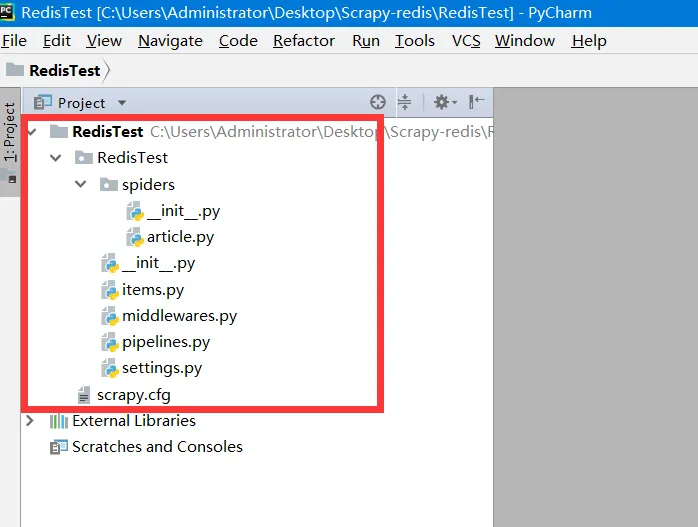Screen dimensions: 698x527
Task: Click the small tool window icon below Project tab
Action: [x=12, y=179]
